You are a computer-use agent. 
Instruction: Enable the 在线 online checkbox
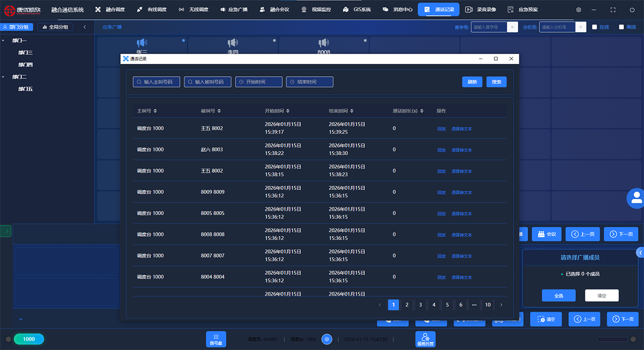click(595, 27)
